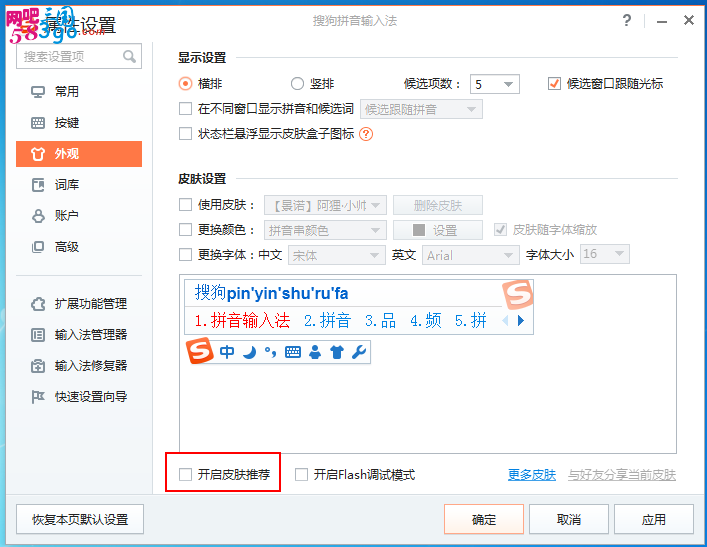Open the 更多皮肤 link
The width and height of the screenshot is (707, 547).
click(x=532, y=475)
